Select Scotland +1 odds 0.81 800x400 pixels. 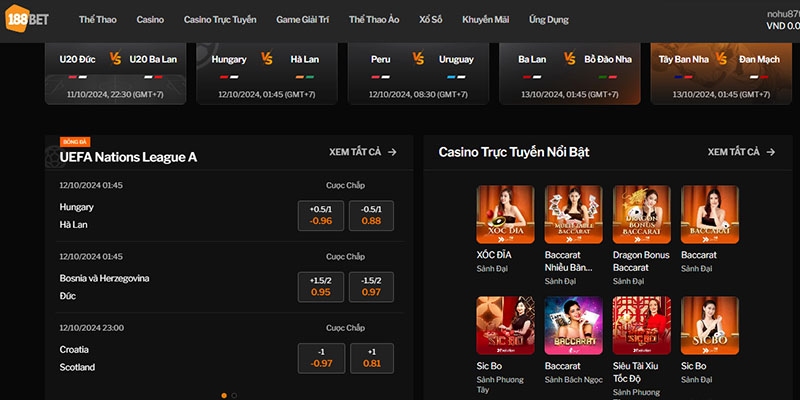(371, 358)
